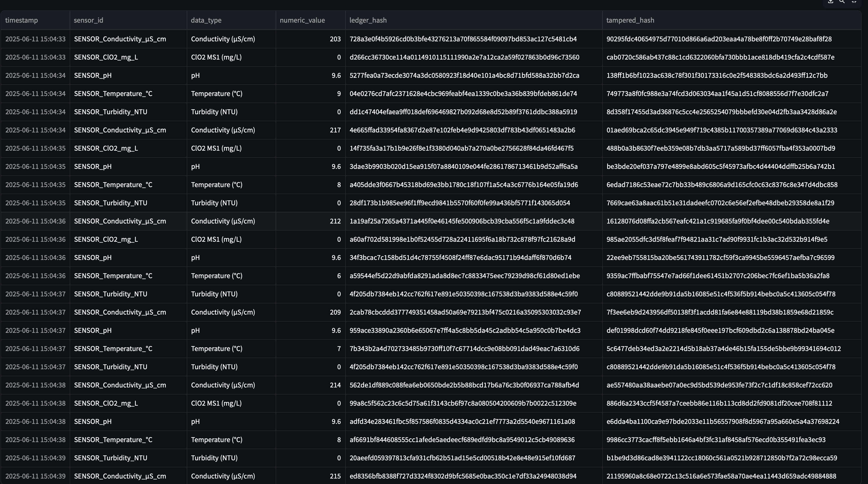
Task: Select ledger hash starting with 7b343b2a4d70
Action: point(474,348)
